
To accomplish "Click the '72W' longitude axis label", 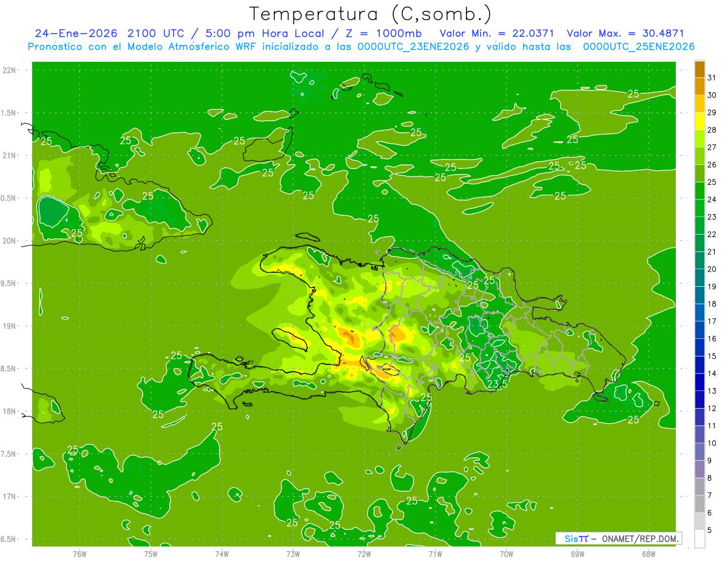I will coord(364,554).
